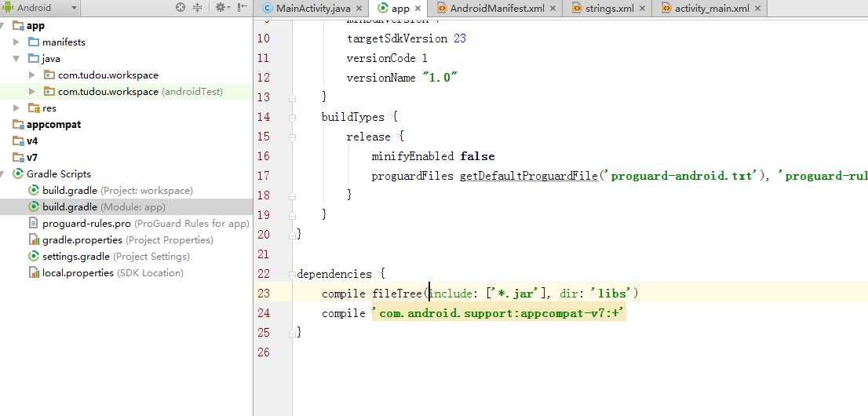The width and height of the screenshot is (868, 416).
Task: Click targetSdkVersion 23 on line 10
Action: [407, 38]
